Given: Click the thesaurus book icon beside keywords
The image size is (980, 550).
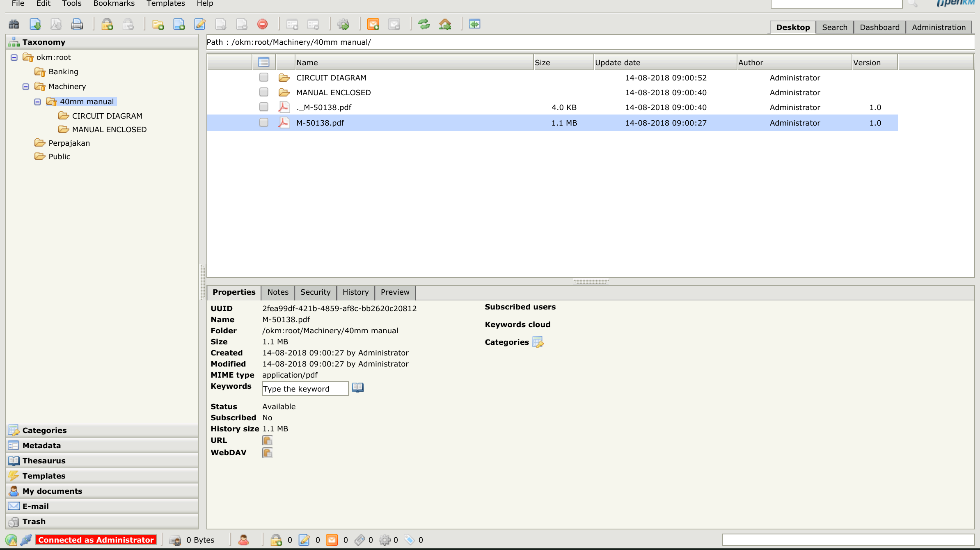Looking at the screenshot, I should [357, 388].
